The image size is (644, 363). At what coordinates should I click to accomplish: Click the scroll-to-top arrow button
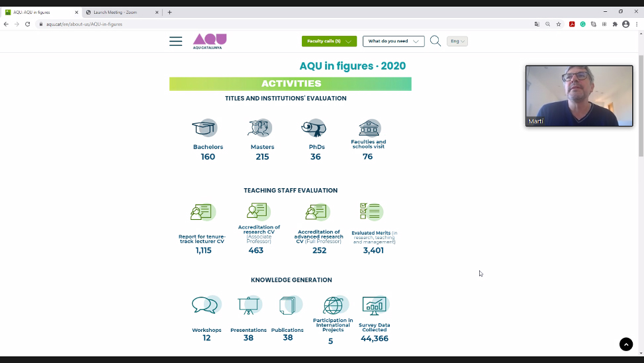coord(626,344)
